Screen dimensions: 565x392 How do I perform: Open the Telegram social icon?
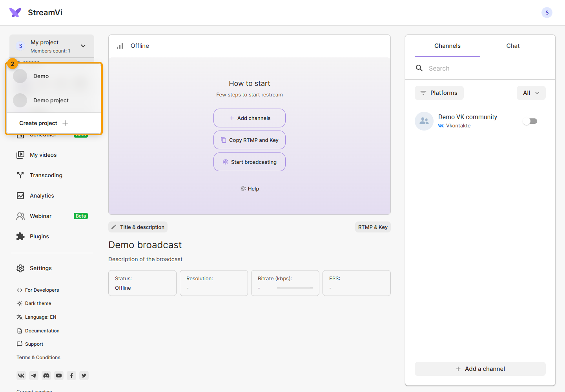coord(34,376)
